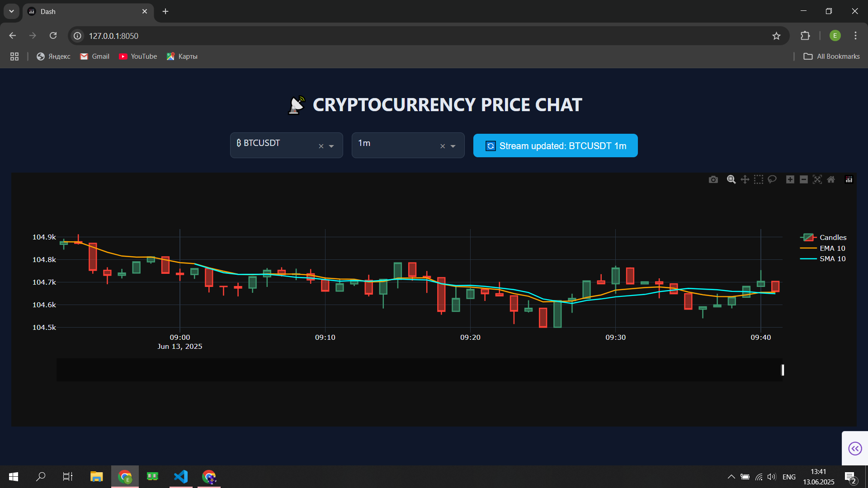Select the Zoom tool in modebar
The height and width of the screenshot is (488, 868).
(731, 179)
